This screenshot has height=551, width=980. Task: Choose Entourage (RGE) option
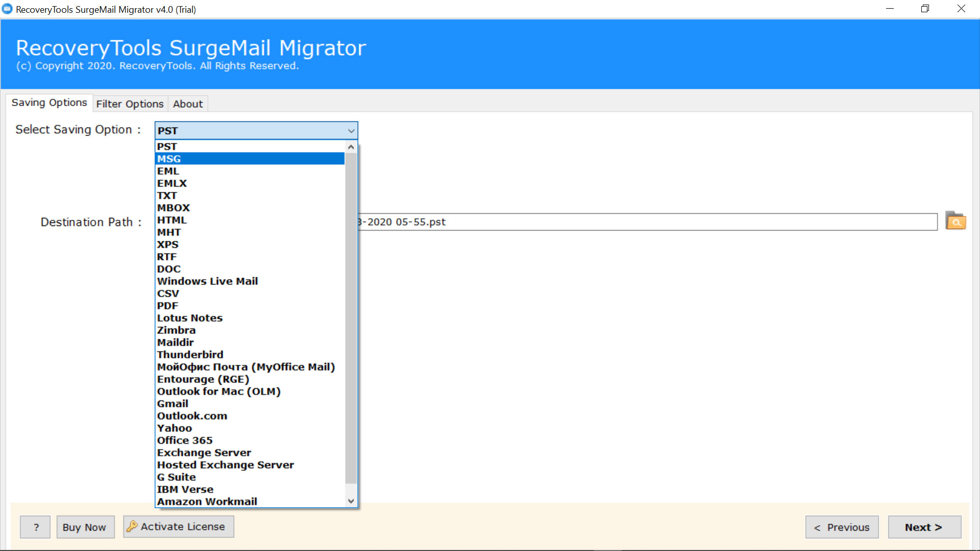(250, 379)
